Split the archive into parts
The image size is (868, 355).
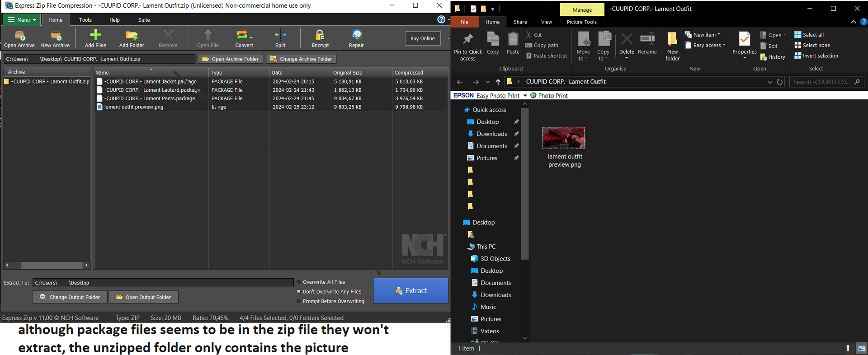[280, 39]
